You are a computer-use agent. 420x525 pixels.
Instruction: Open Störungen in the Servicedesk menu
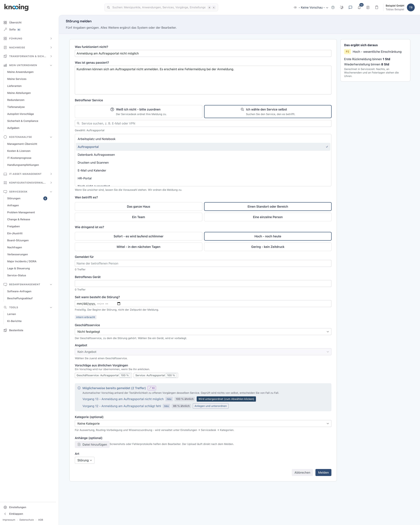[x=14, y=198]
